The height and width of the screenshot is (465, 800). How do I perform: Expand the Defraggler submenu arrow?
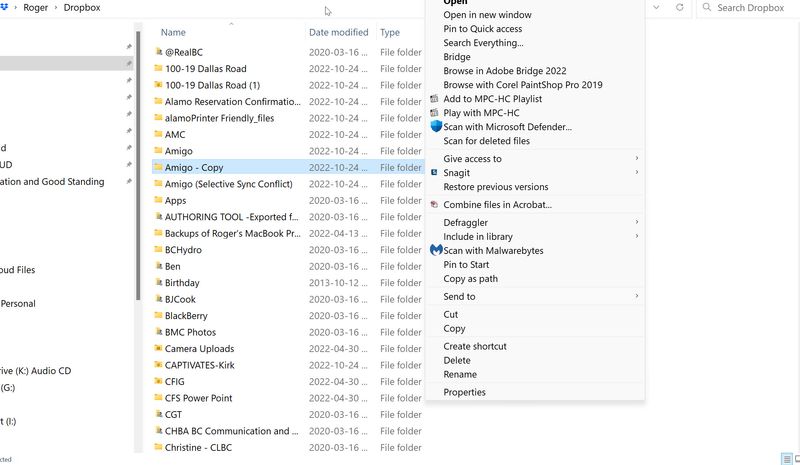(637, 222)
